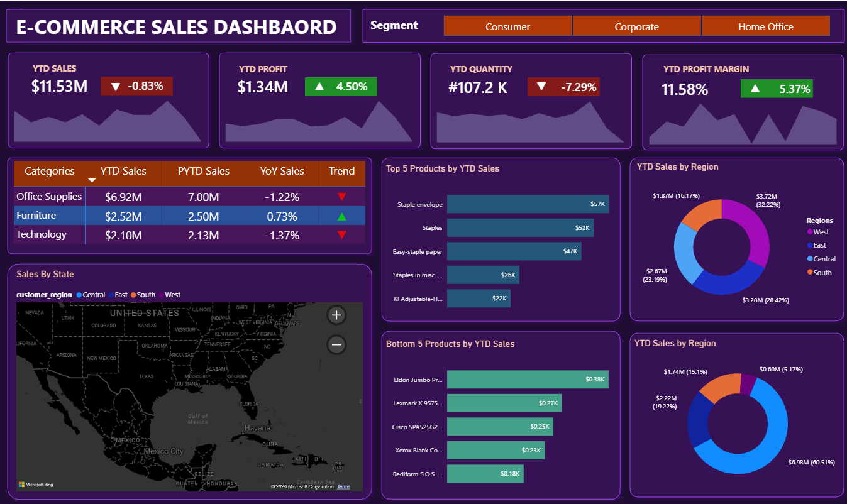Click South in map customer_region legend

pyautogui.click(x=143, y=295)
